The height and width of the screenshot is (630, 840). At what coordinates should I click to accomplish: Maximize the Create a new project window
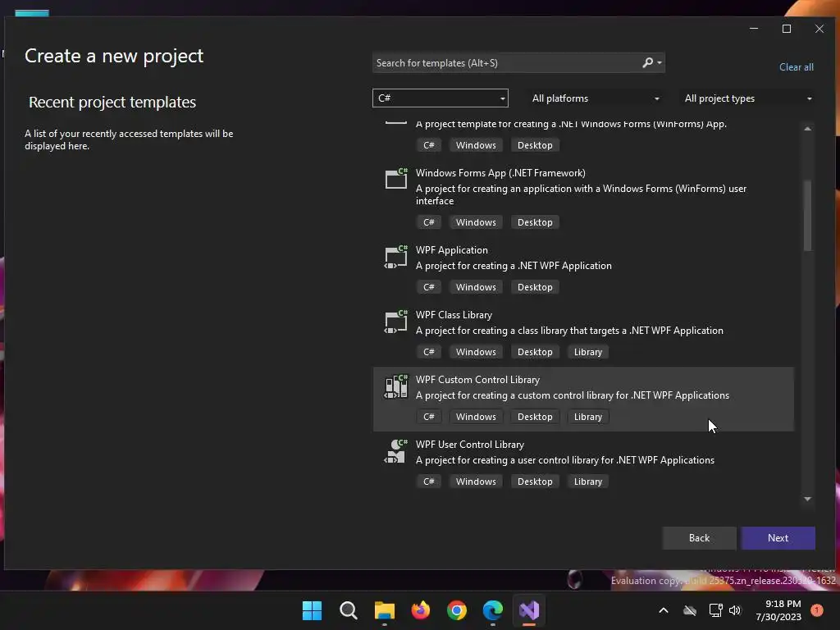(x=787, y=29)
